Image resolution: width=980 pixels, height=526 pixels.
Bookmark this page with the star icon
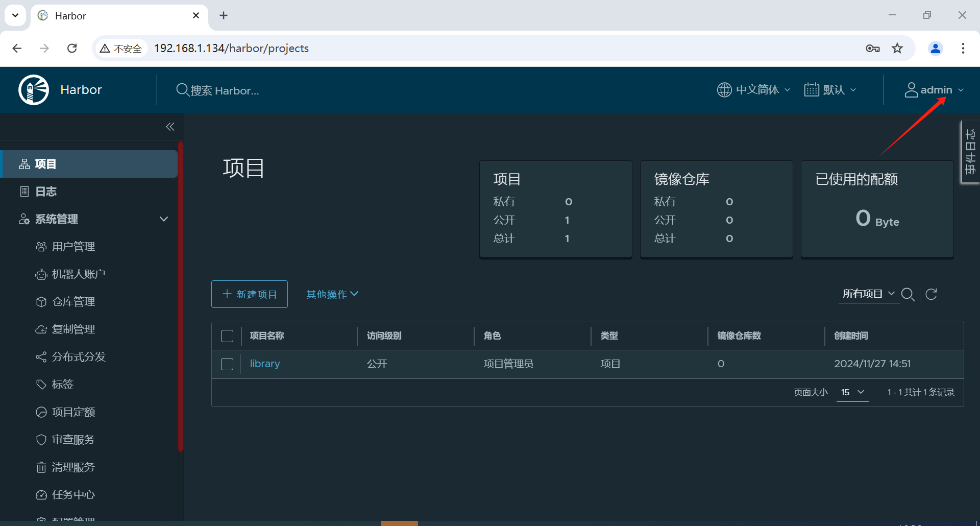(897, 48)
